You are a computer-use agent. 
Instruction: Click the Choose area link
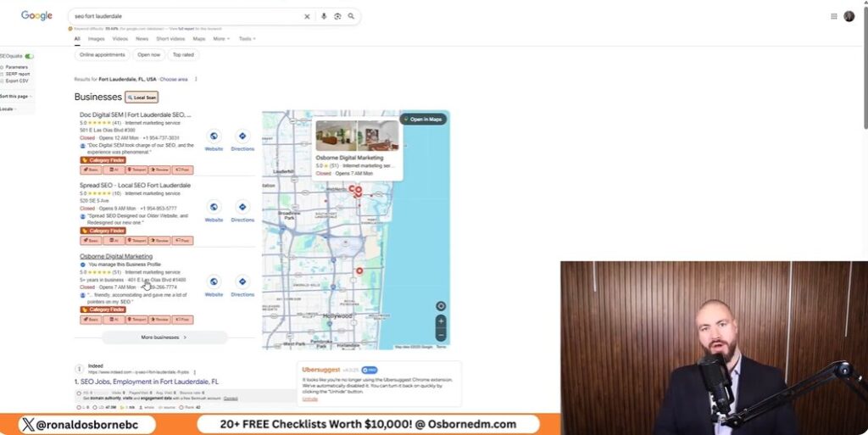(x=174, y=79)
